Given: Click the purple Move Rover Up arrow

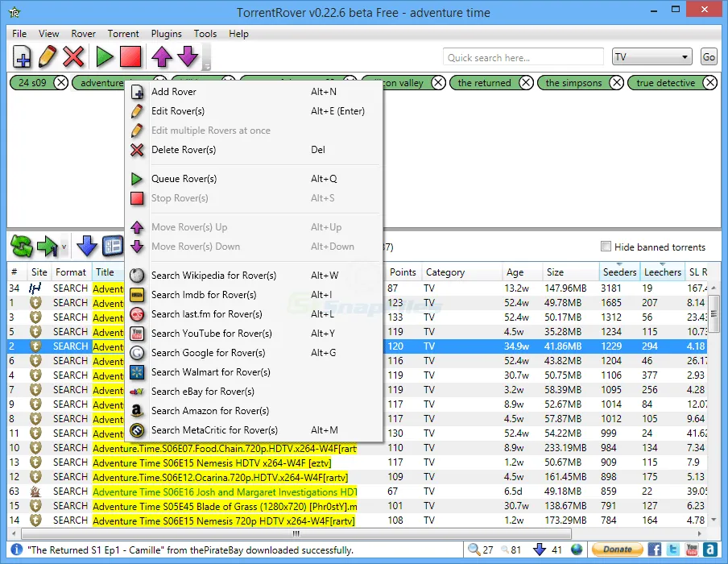Looking at the screenshot, I should click(162, 56).
